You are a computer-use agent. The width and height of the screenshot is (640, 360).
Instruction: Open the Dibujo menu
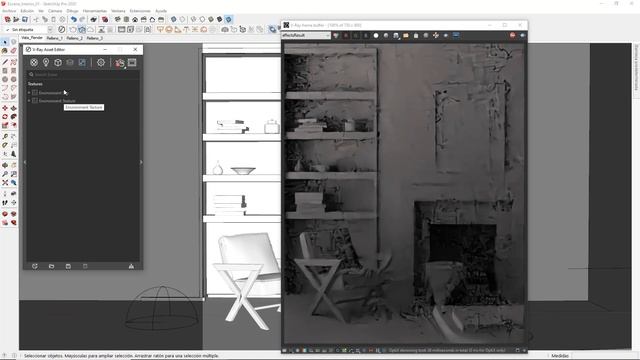pos(72,11)
